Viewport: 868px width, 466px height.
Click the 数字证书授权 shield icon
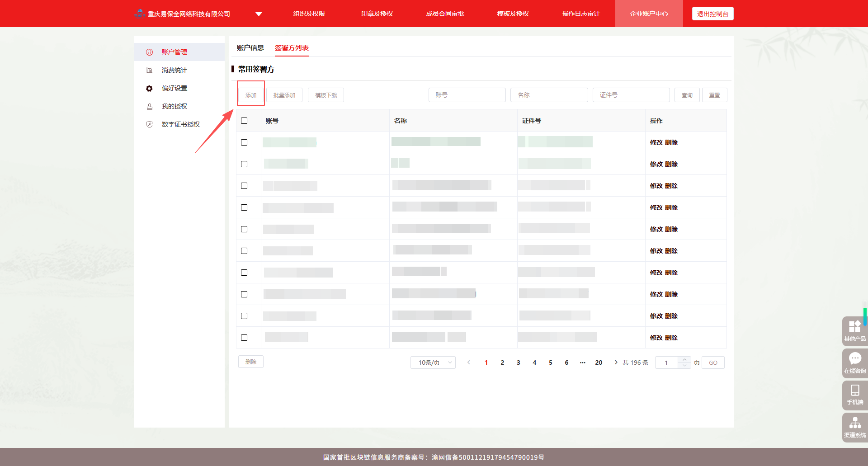tap(149, 125)
